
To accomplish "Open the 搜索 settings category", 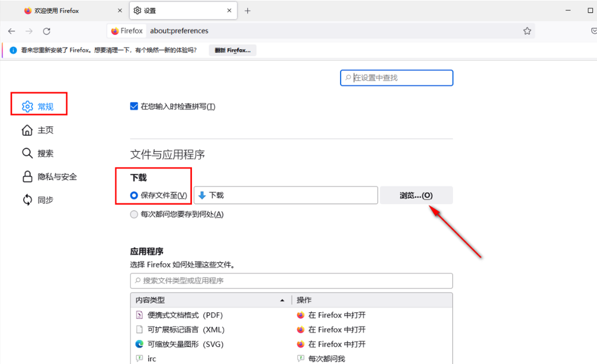I will [x=39, y=153].
